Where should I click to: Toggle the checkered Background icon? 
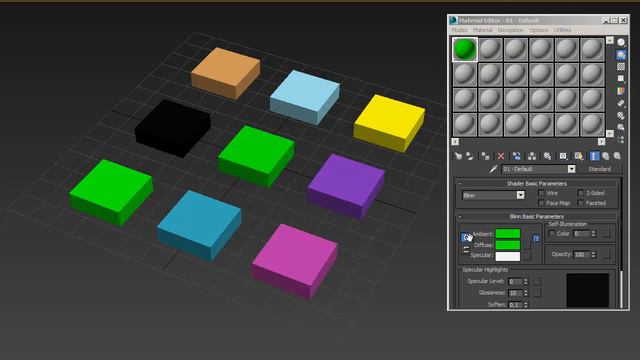click(x=621, y=67)
